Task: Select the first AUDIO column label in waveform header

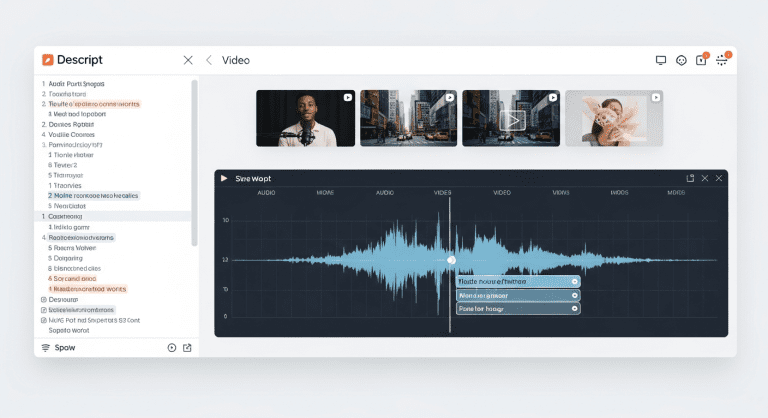Action: [x=266, y=192]
